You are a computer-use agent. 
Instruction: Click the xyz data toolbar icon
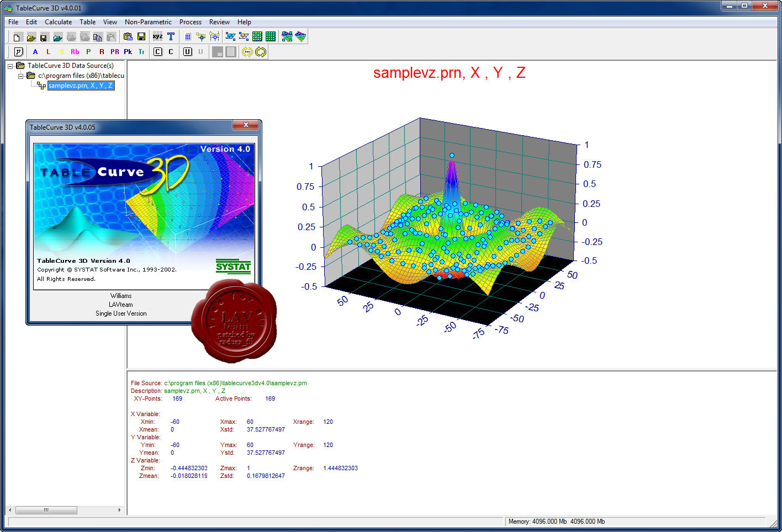[157, 37]
